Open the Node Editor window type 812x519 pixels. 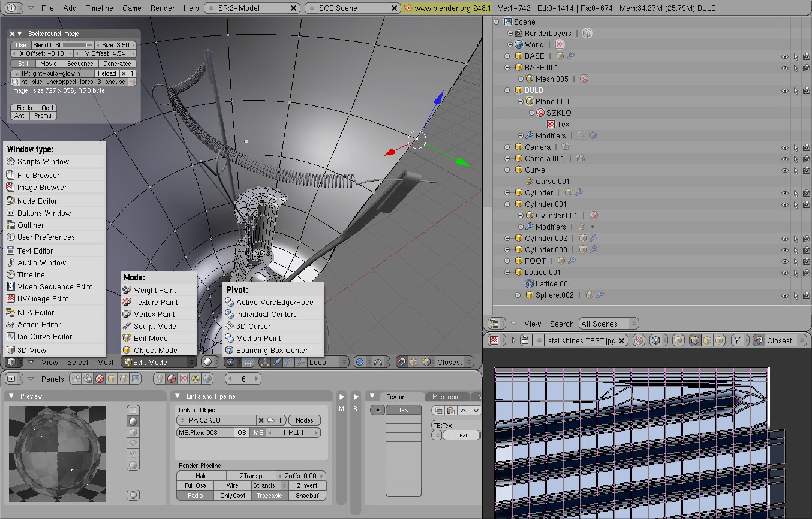pyautogui.click(x=37, y=201)
